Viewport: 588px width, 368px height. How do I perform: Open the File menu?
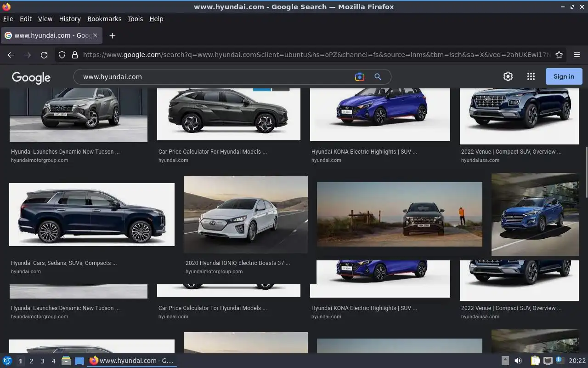click(x=8, y=19)
